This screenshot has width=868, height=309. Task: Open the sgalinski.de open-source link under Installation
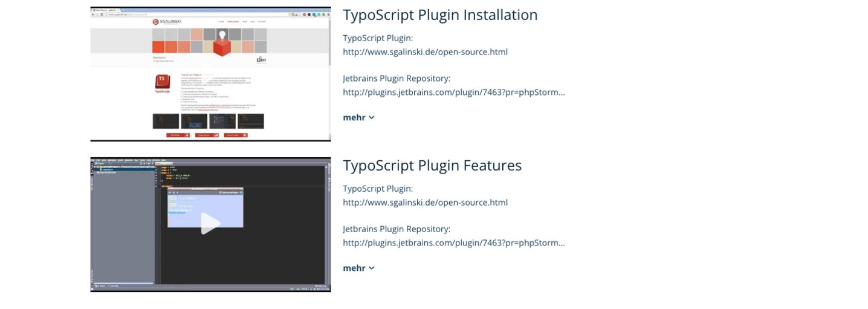[x=425, y=52]
